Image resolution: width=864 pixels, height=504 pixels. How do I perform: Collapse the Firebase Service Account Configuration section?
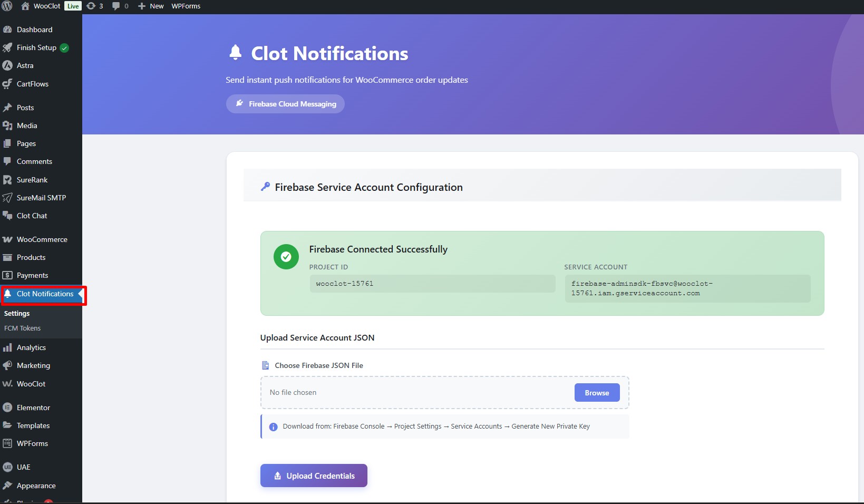click(x=368, y=187)
